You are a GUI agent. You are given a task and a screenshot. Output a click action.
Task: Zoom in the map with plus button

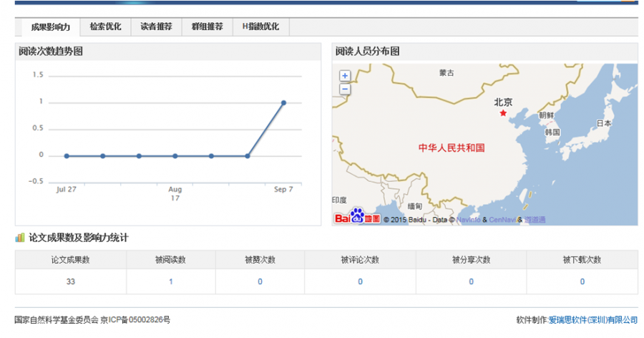[345, 76]
